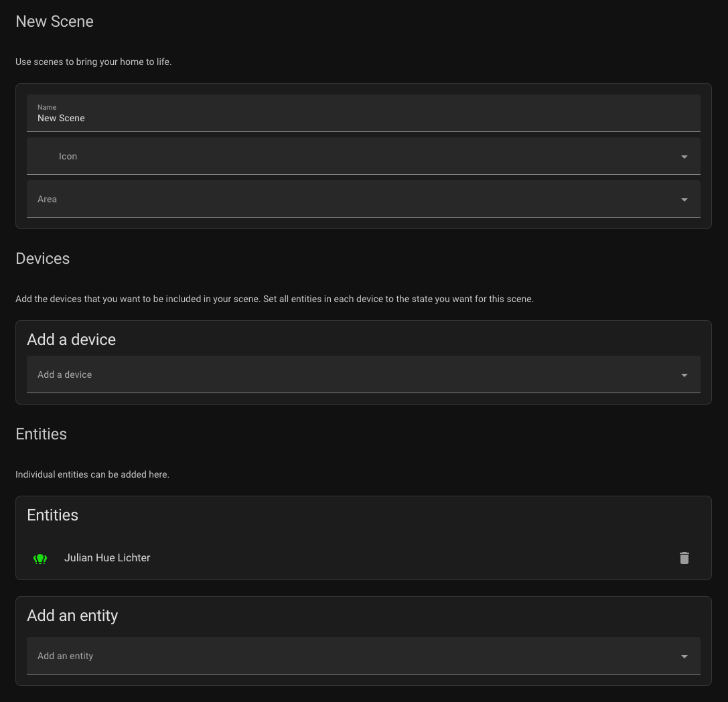Click the Add a device card title
This screenshot has height=702, width=728.
(72, 340)
